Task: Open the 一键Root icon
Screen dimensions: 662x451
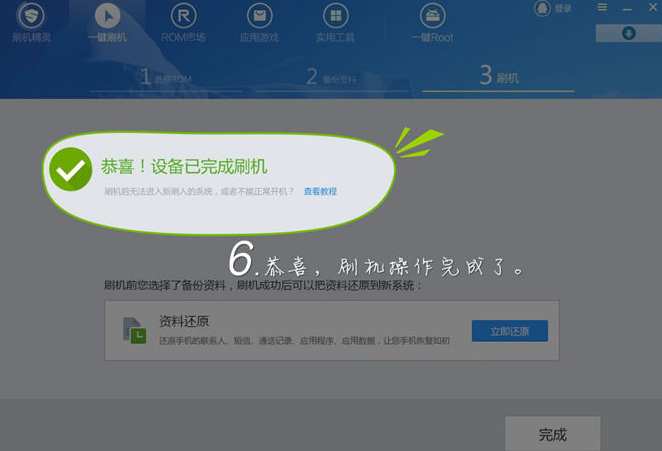Action: pos(432,17)
